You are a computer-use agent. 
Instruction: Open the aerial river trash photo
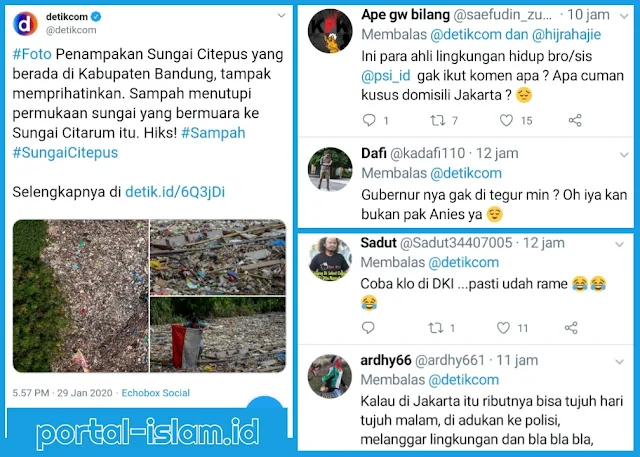click(x=81, y=296)
